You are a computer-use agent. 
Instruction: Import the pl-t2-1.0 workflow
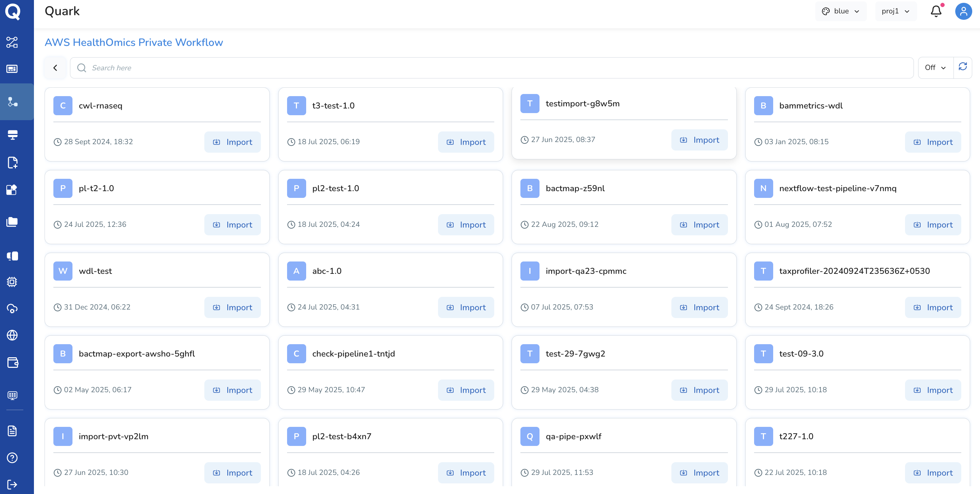(x=232, y=225)
